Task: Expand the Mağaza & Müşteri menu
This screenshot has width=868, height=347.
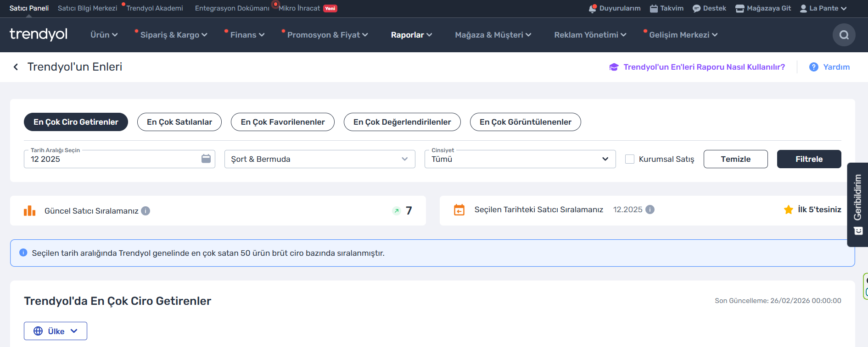Action: tap(493, 35)
